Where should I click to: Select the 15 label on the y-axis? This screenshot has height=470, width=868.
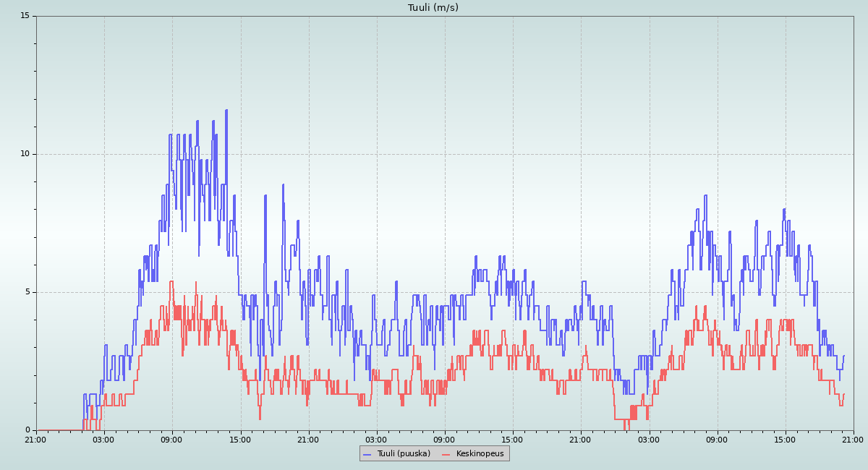click(25, 16)
